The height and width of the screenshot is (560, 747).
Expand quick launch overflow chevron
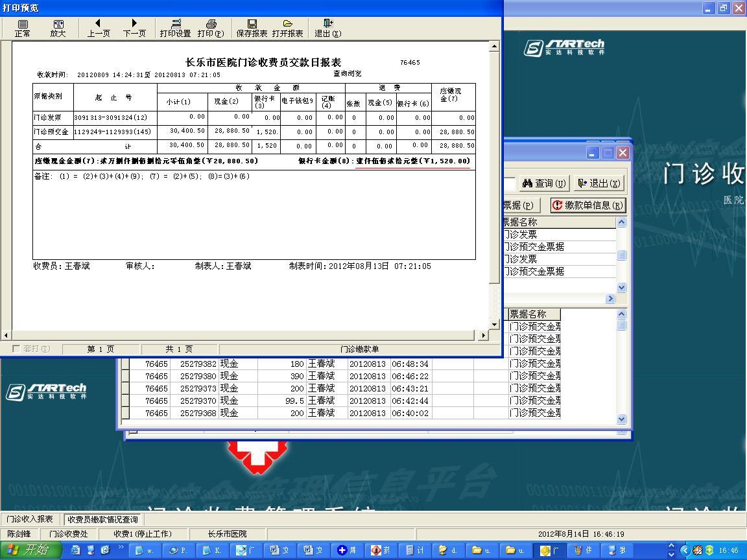pos(121,546)
